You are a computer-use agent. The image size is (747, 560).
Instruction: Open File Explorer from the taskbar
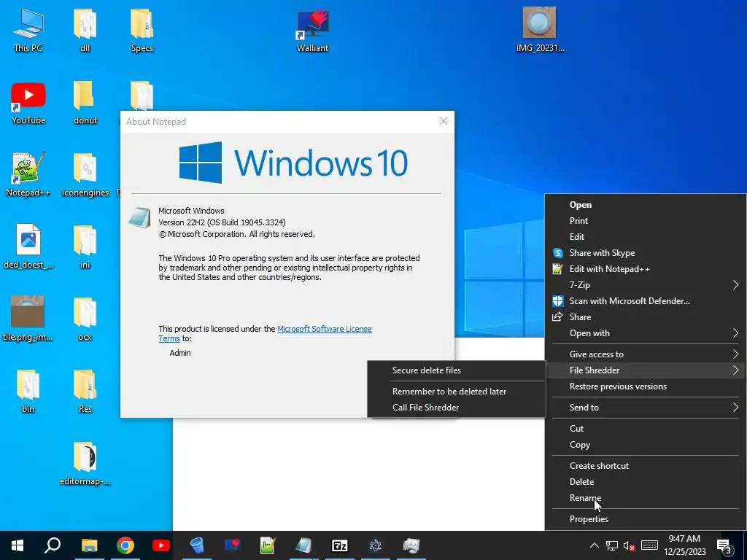(x=89, y=545)
